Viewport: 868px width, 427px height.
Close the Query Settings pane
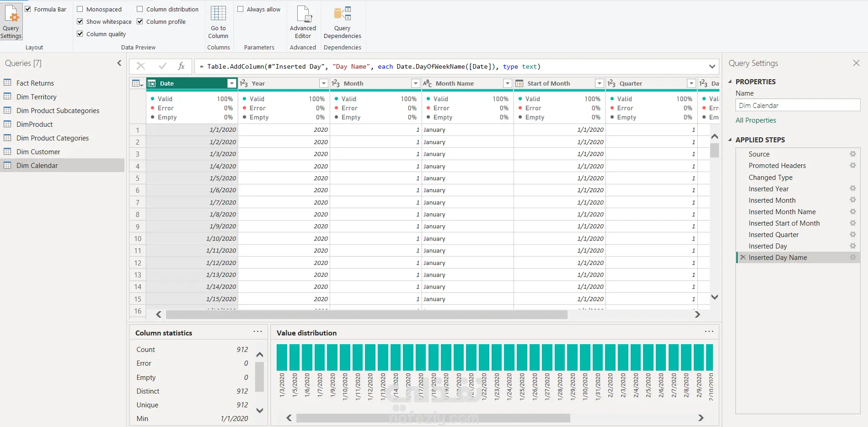[856, 63]
